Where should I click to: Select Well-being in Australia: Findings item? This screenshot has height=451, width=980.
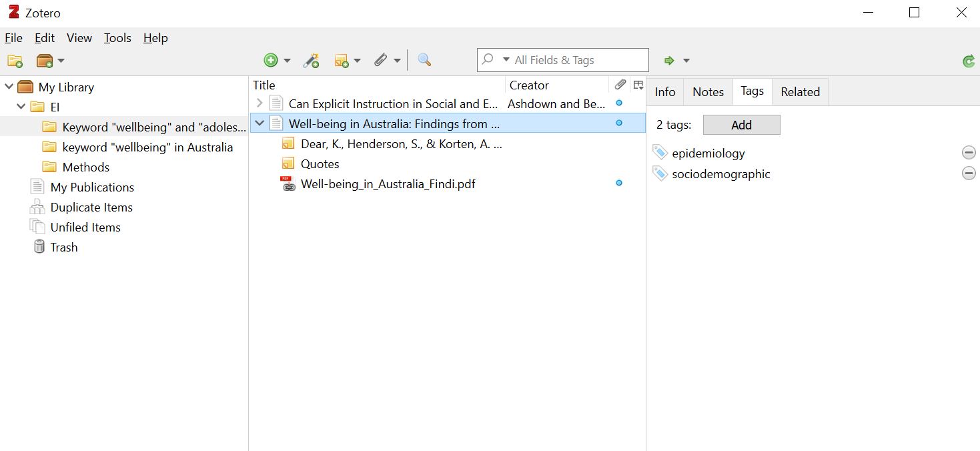click(x=394, y=123)
